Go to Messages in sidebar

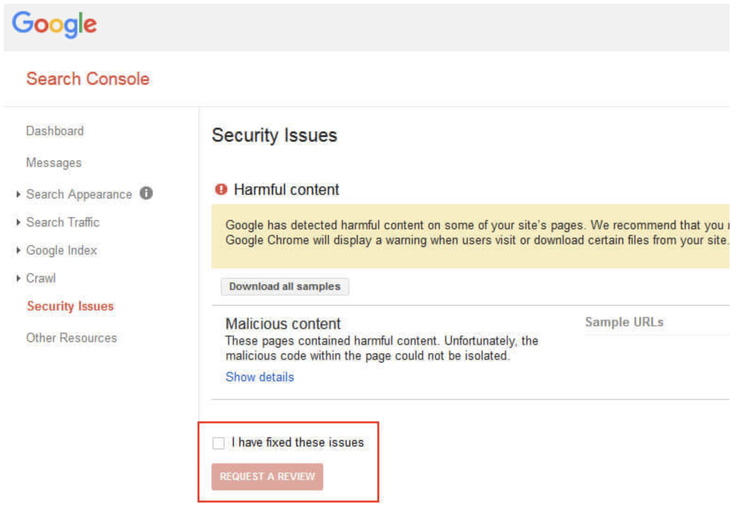[54, 163]
